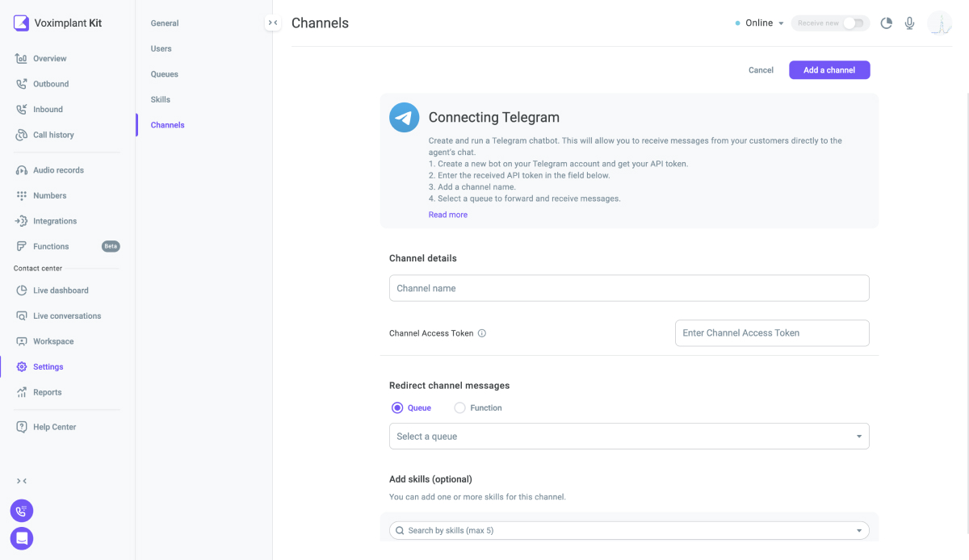Click the Audio records headphone icon
This screenshot has height=560, width=969.
(x=22, y=170)
